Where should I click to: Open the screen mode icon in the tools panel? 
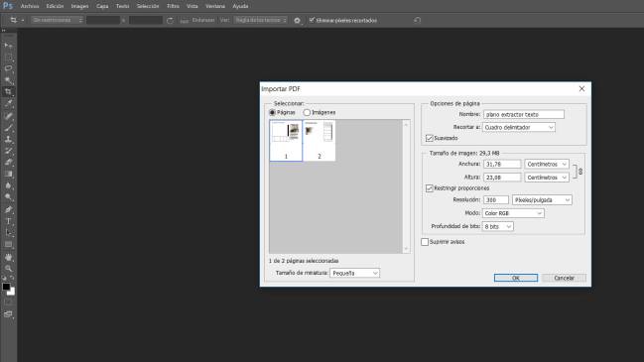coord(8,314)
